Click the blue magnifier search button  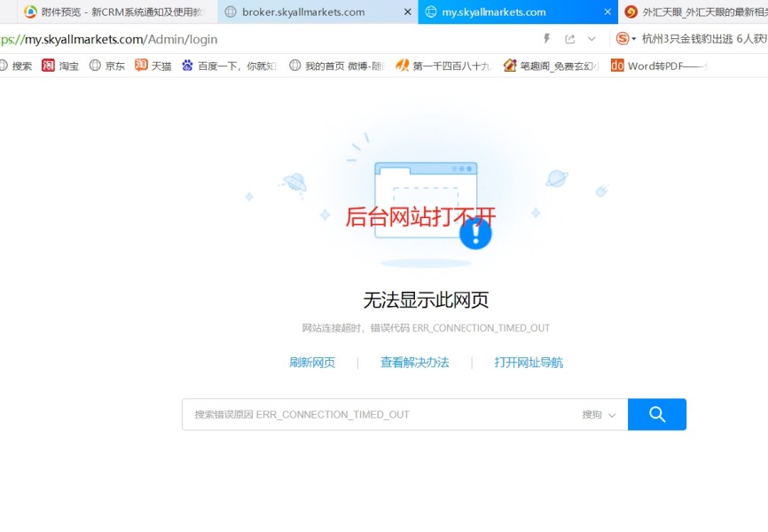[657, 414]
